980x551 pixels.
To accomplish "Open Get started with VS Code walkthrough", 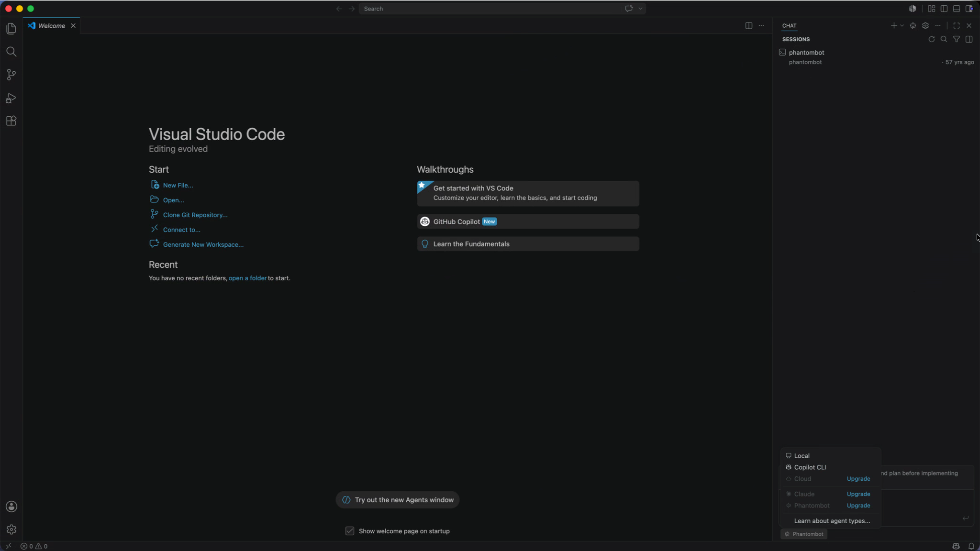I will click(528, 193).
